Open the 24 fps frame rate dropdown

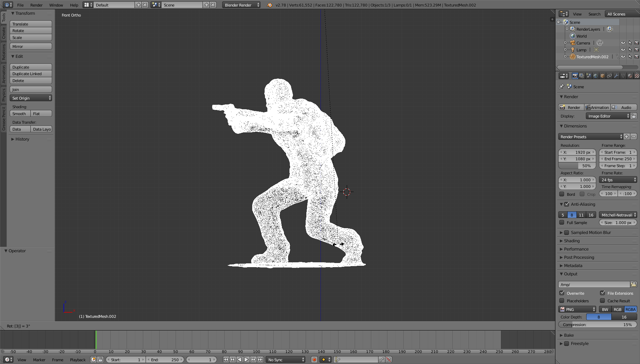click(618, 180)
